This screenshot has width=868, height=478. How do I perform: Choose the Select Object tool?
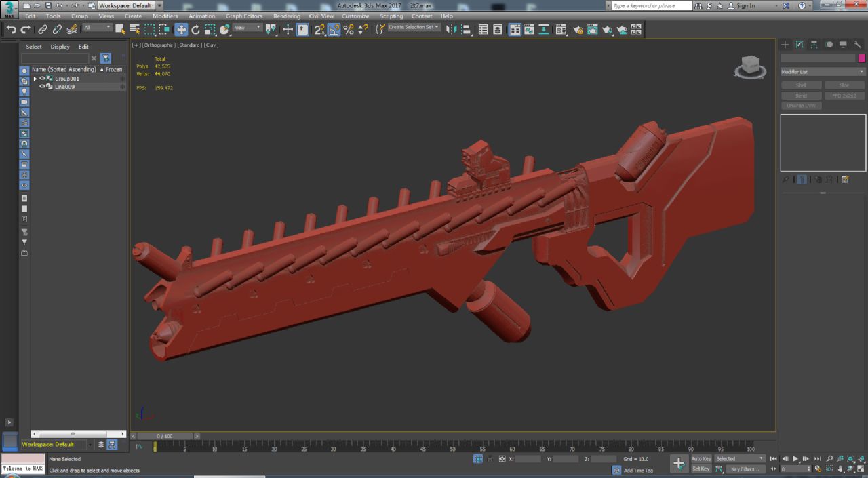pos(120,29)
